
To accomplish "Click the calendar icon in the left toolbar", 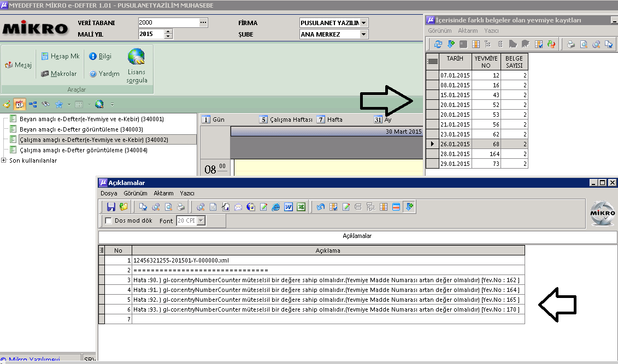I will point(19,104).
